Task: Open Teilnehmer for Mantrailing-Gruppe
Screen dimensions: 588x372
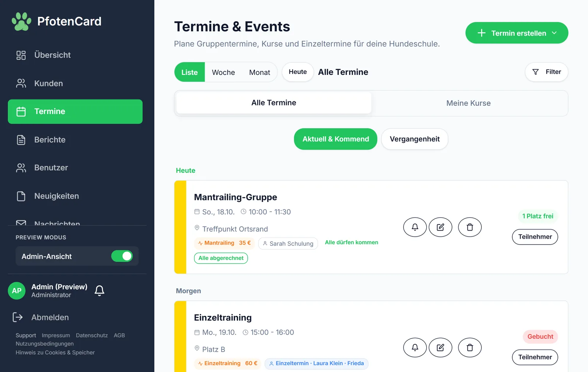Action: tap(535, 237)
